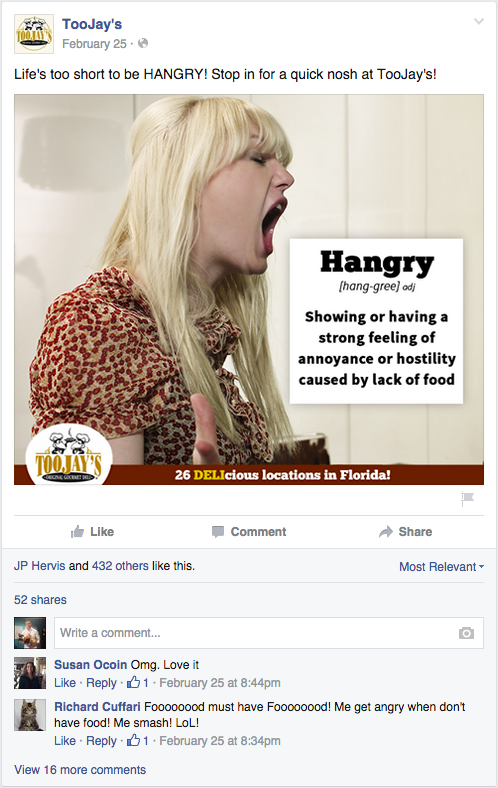
Task: Like Richard Cuffari's comment
Action: point(65,740)
